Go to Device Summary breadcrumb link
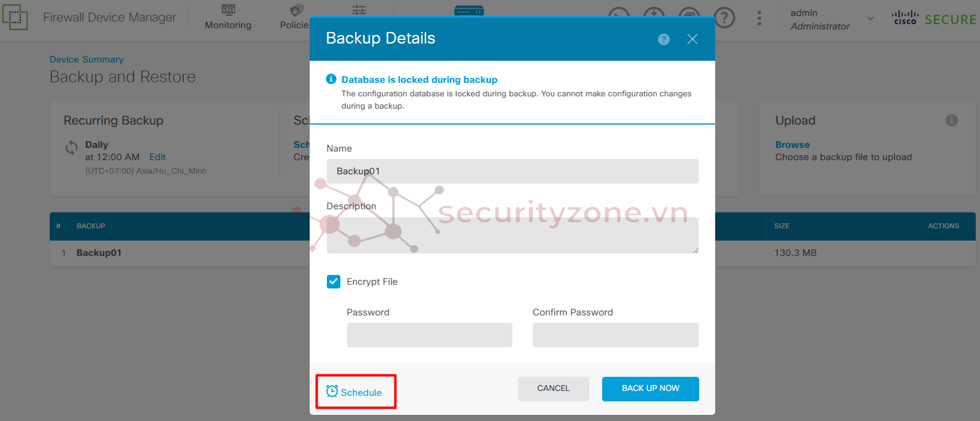This screenshot has width=980, height=421. coord(87,60)
